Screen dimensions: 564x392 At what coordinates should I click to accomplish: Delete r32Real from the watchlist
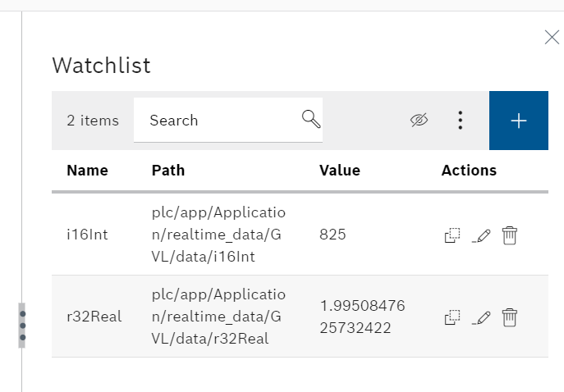(x=509, y=317)
